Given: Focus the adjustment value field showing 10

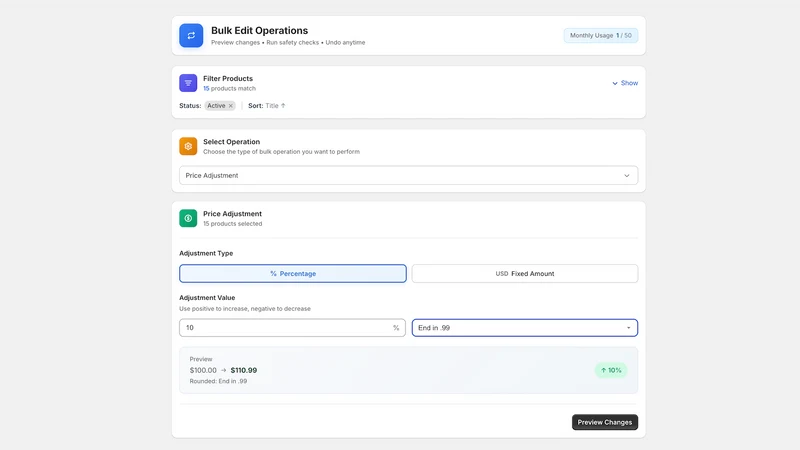Looking at the screenshot, I should point(292,328).
